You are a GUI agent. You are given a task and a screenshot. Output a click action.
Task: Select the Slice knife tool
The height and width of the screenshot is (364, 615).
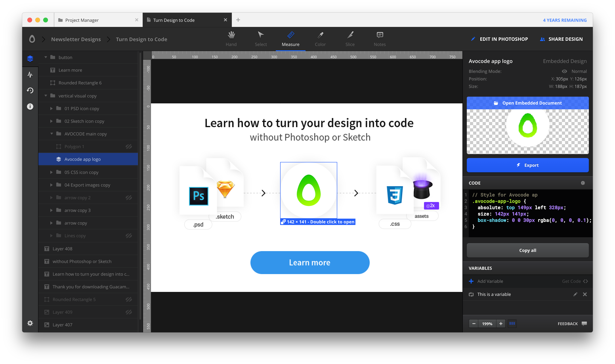tap(350, 39)
